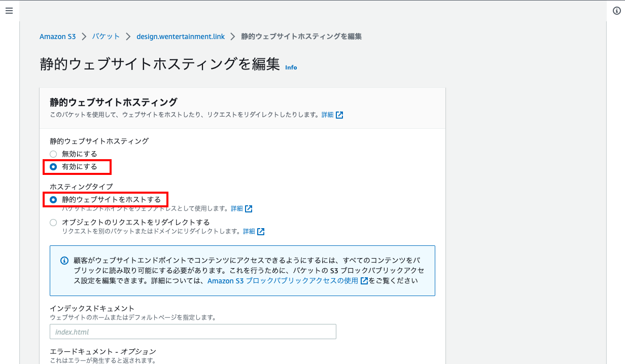Screen dimensions: 625x364
Task: Click external link icon beside header 詳細
Action: (339, 115)
